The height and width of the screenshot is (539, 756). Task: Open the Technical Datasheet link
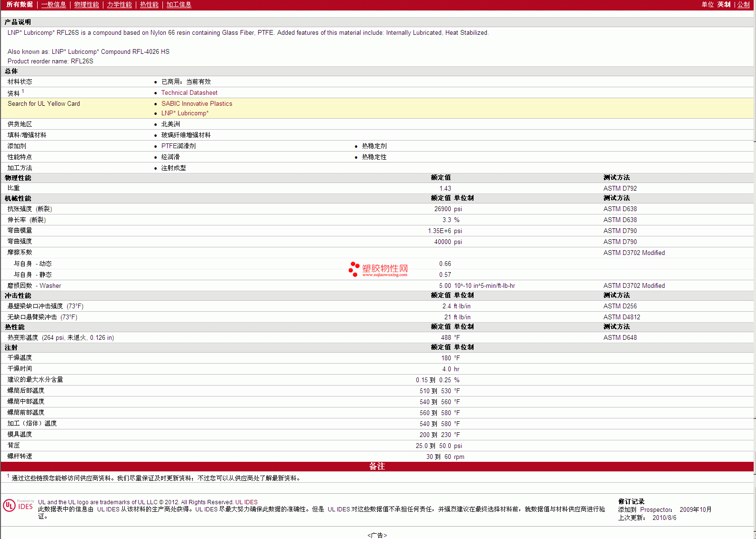189,93
